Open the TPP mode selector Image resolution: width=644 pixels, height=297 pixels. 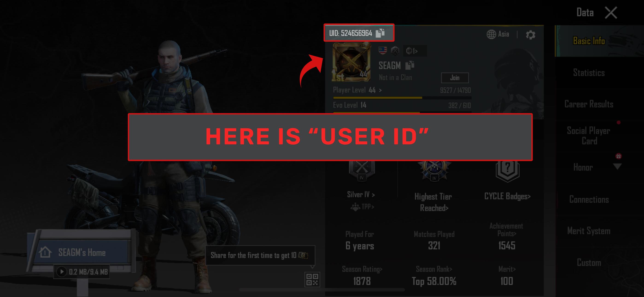pyautogui.click(x=362, y=207)
